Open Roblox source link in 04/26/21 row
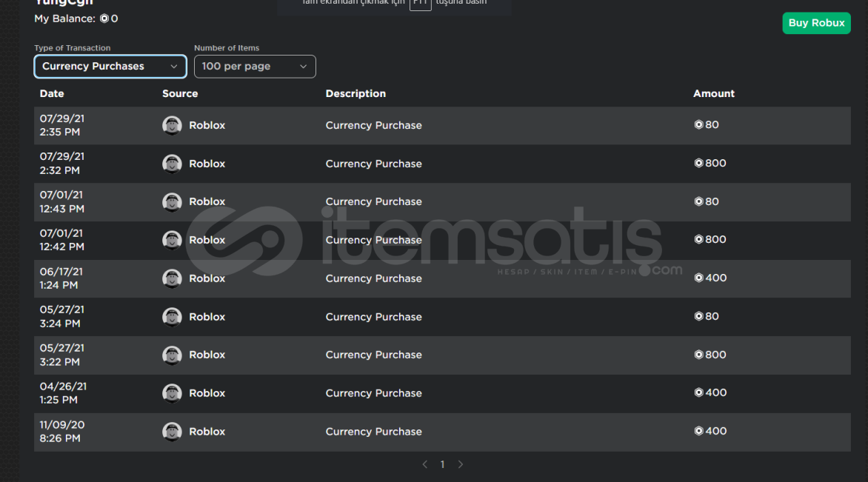 [207, 393]
